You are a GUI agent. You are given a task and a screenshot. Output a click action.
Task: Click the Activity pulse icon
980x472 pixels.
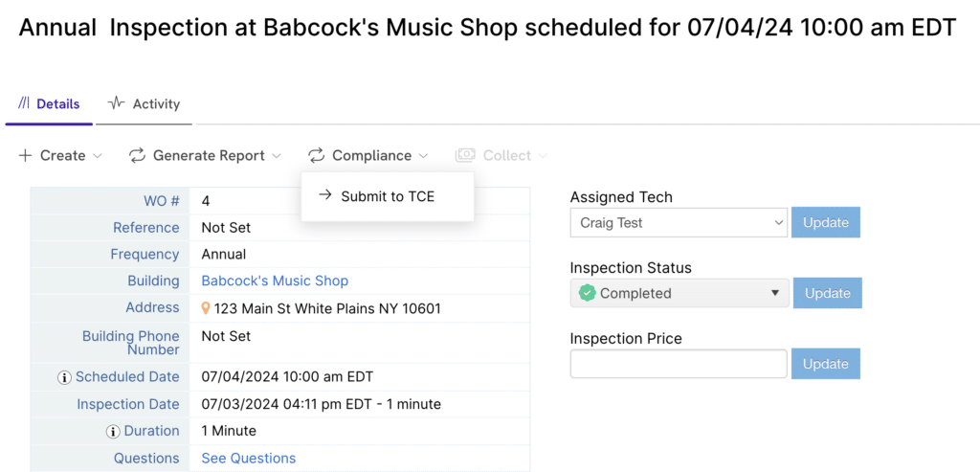click(116, 103)
